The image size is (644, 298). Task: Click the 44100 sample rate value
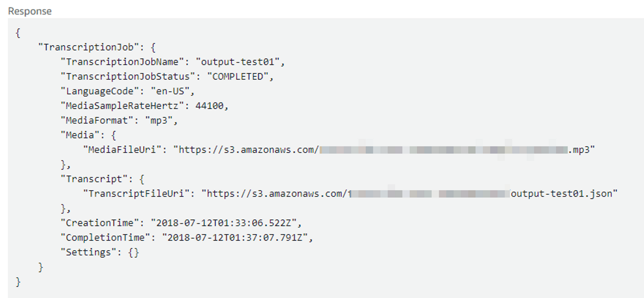pos(209,106)
